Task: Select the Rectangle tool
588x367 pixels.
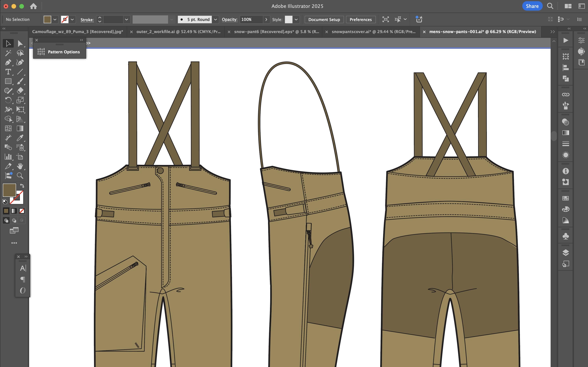Action: click(8, 81)
